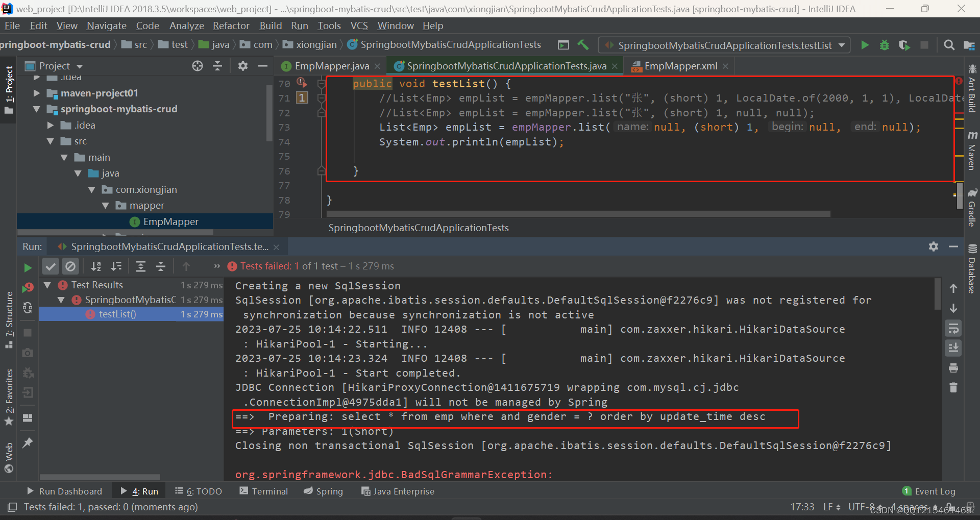Toggle show ignored tests button
980x520 pixels.
(x=70, y=266)
